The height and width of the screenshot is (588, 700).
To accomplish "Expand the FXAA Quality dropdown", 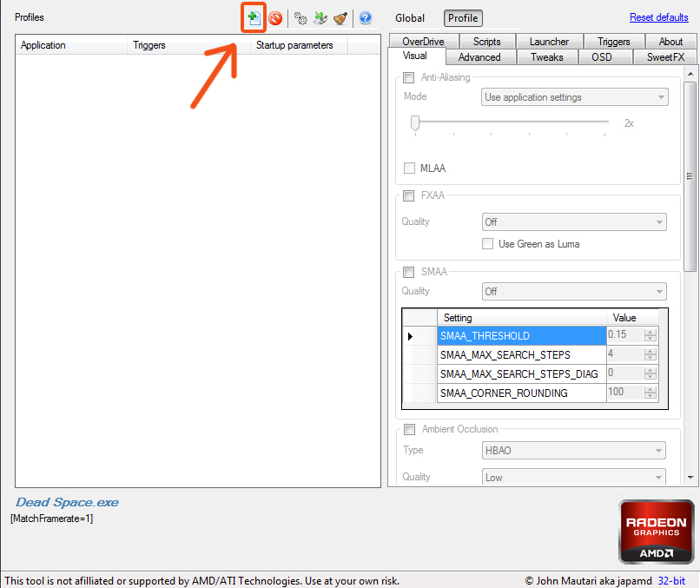I will pyautogui.click(x=574, y=222).
